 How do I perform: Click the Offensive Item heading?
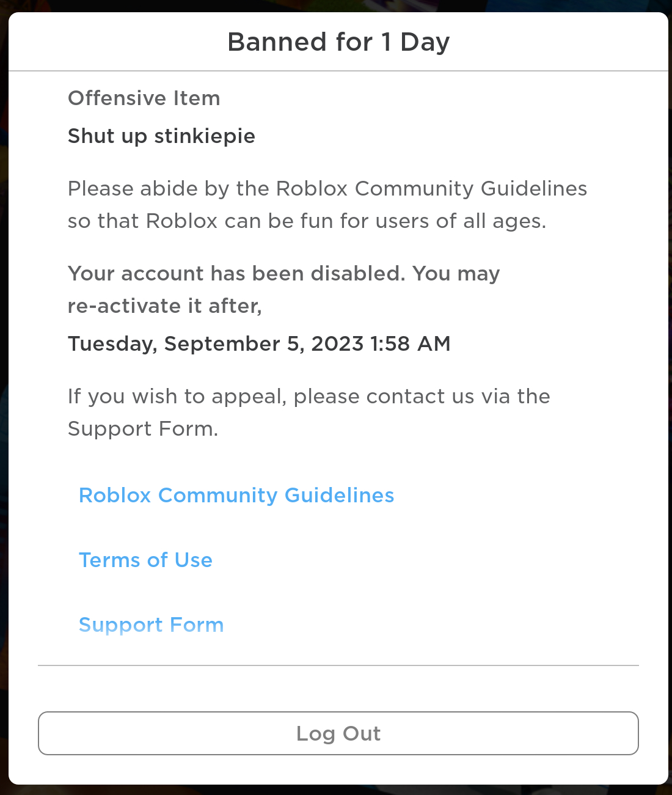coord(144,98)
